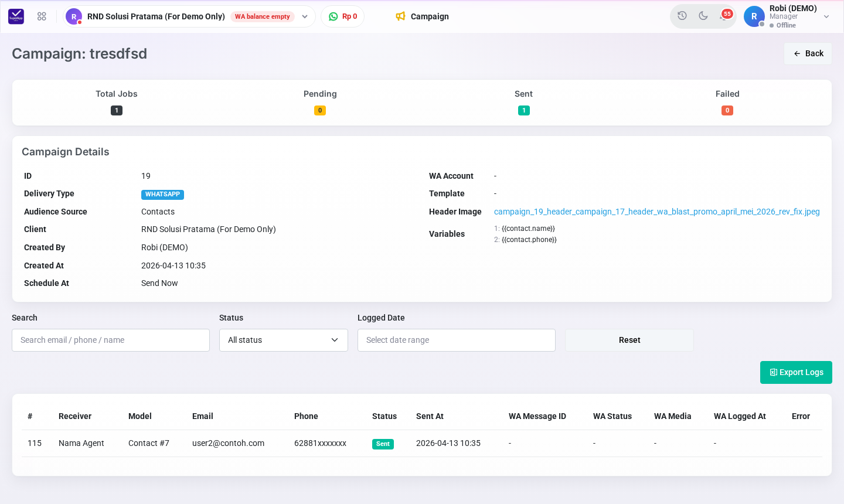Toggle dark mode moon icon
Image resolution: width=844 pixels, height=504 pixels.
pos(703,16)
